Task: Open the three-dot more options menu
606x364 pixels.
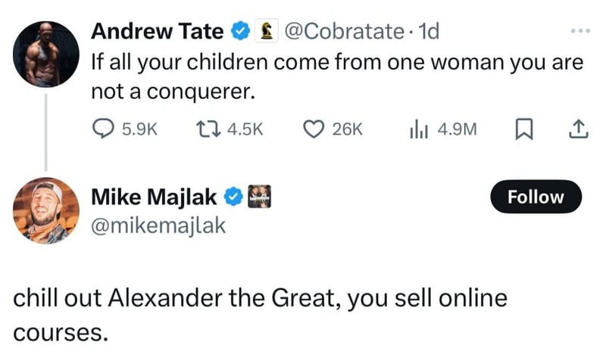Action: 579,31
